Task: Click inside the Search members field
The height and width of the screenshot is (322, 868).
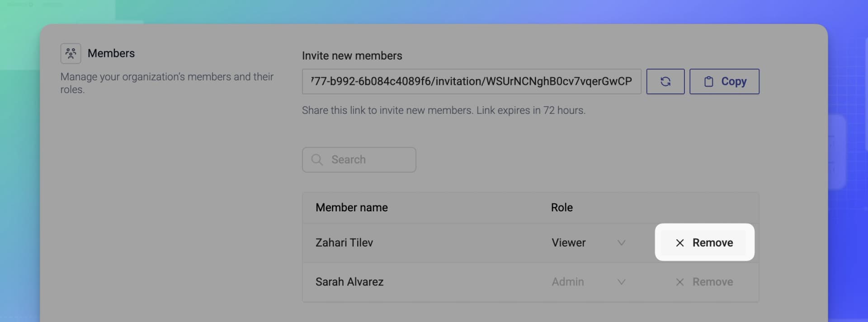Action: [x=359, y=159]
